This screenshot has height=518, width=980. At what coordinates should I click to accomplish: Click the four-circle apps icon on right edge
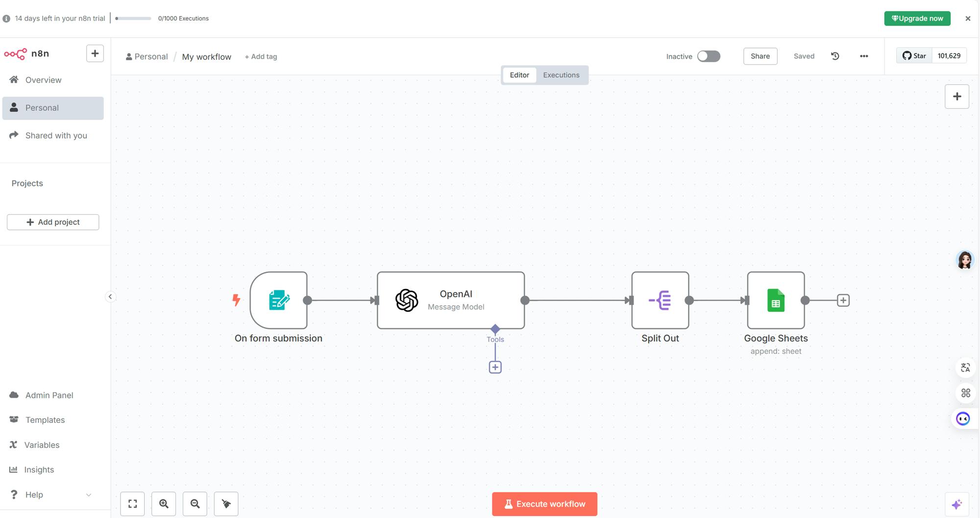[x=965, y=393]
